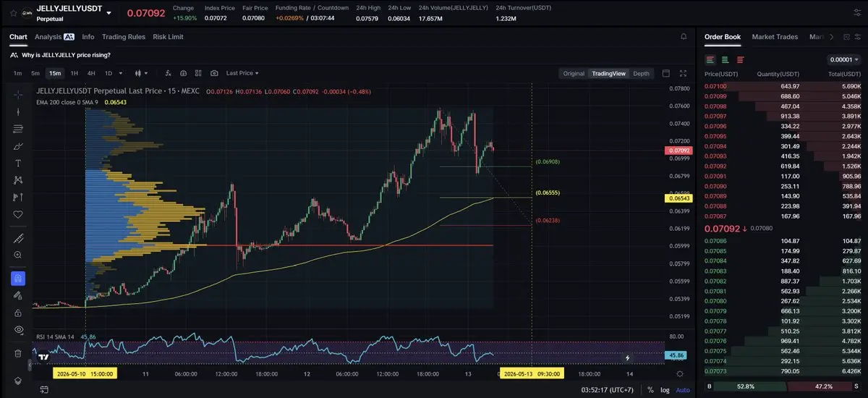Select the crosshair cursor tool
Screen dimensions: 868x398
click(x=18, y=94)
